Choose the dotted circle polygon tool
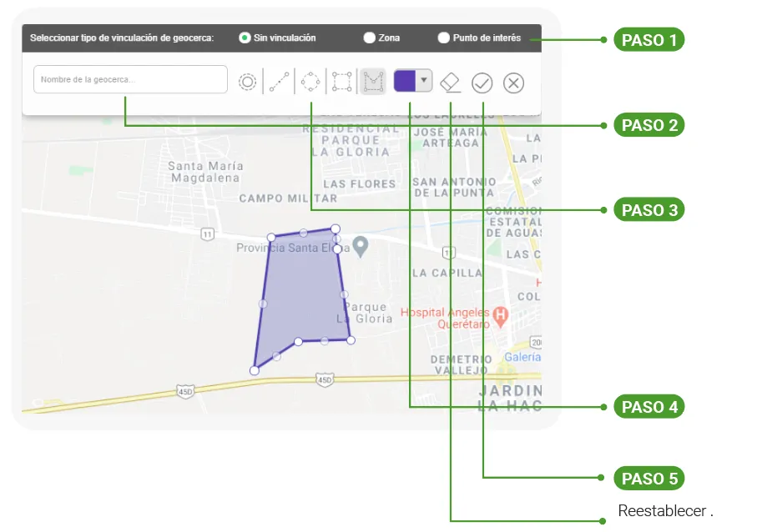 coord(310,82)
